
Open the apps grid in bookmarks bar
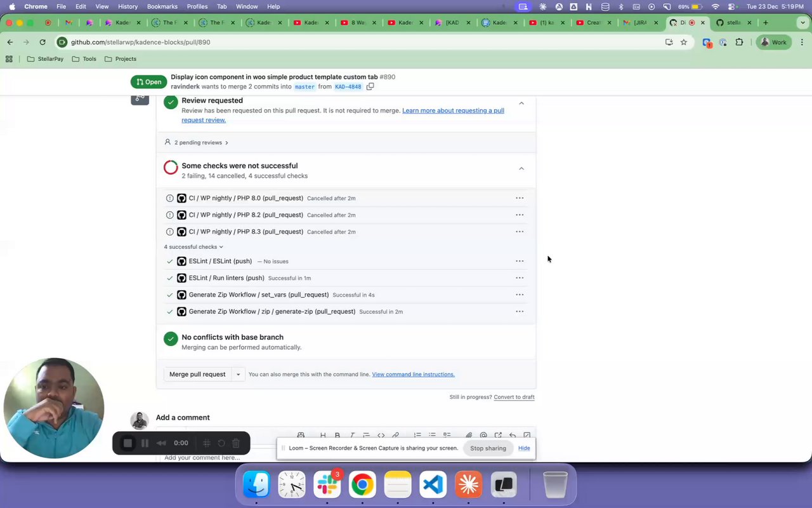point(9,58)
